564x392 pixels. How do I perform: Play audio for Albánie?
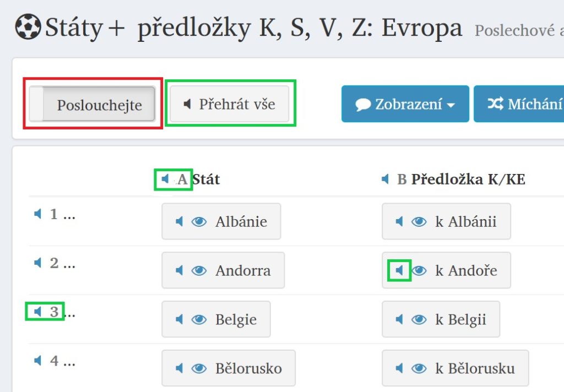click(x=179, y=221)
